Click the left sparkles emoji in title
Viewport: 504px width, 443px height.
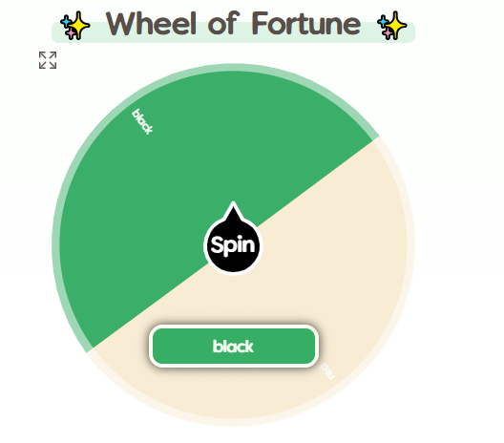(x=74, y=26)
